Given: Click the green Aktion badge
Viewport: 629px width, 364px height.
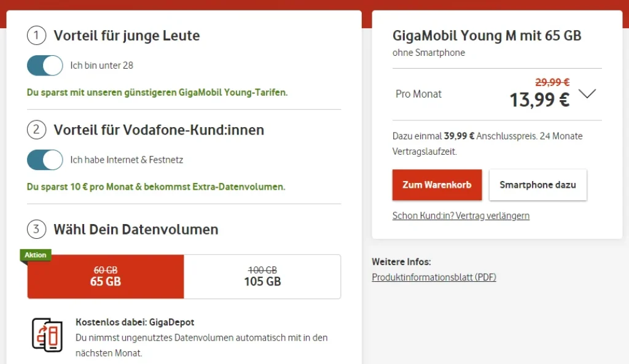Looking at the screenshot, I should pyautogui.click(x=36, y=255).
